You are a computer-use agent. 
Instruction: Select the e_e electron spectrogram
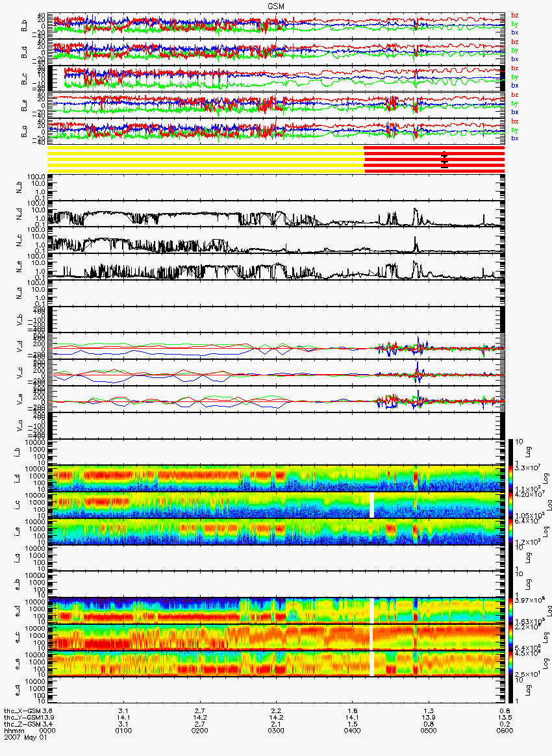point(276,664)
